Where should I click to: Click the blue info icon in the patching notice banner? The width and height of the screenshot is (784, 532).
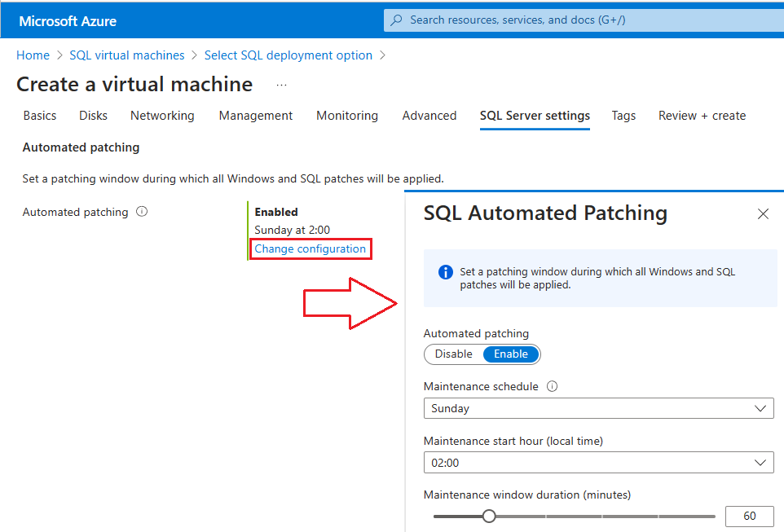444,272
